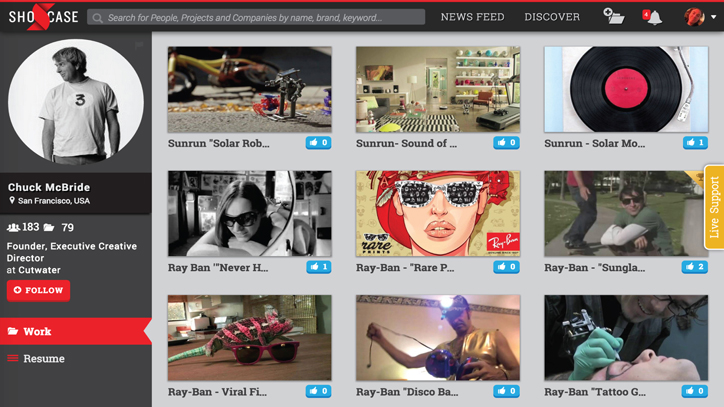Open the Ray Ban "Never H... thumbnail
The height and width of the screenshot is (407, 724).
(249, 213)
